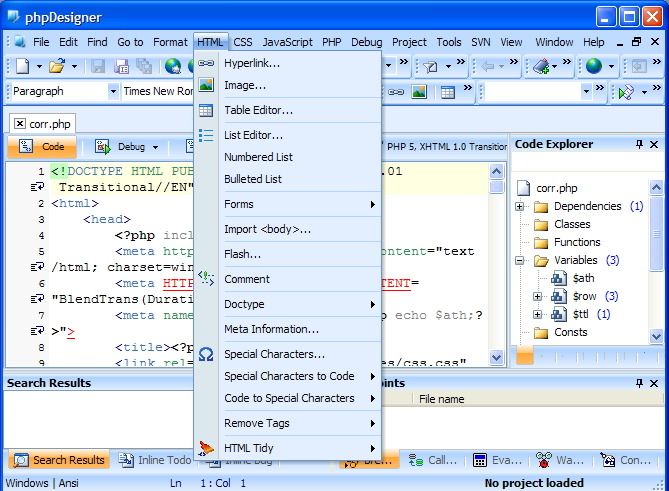Select the Functions folder in Code Explorer

[577, 242]
